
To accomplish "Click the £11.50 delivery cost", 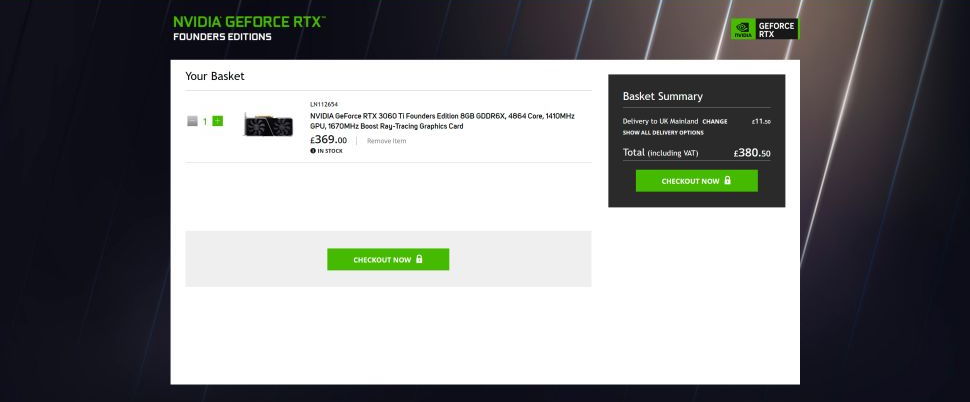I will [761, 121].
